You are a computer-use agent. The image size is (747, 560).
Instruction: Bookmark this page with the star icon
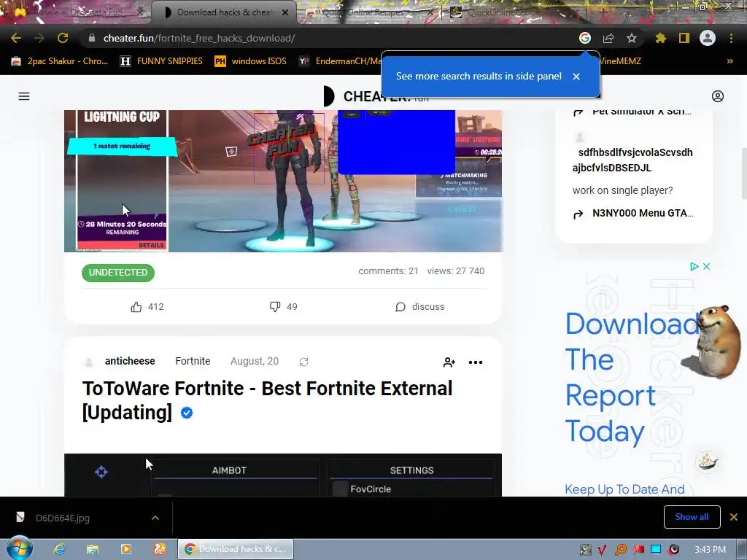pyautogui.click(x=632, y=38)
